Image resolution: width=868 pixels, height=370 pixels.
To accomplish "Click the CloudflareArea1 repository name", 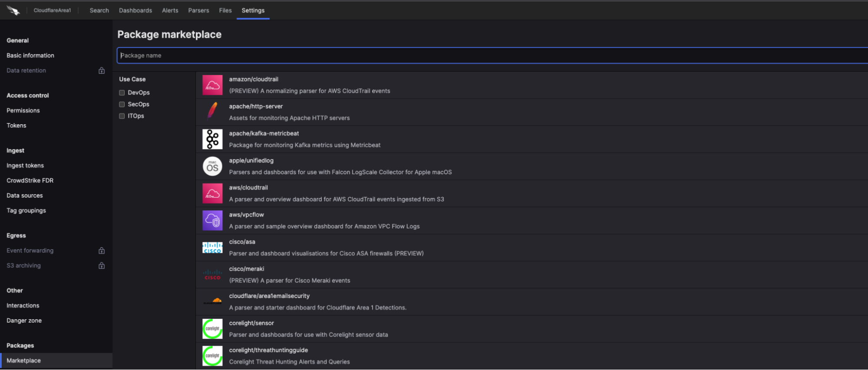I will [52, 10].
